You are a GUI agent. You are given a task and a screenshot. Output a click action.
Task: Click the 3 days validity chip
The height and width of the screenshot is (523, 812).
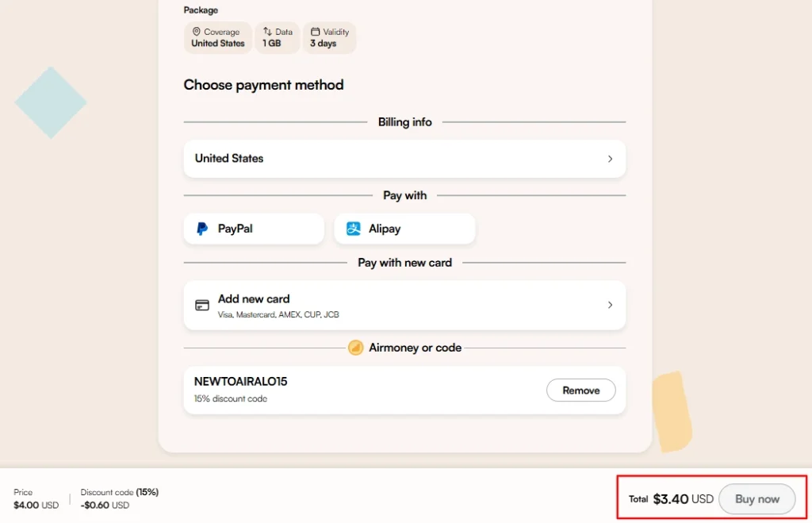(329, 38)
